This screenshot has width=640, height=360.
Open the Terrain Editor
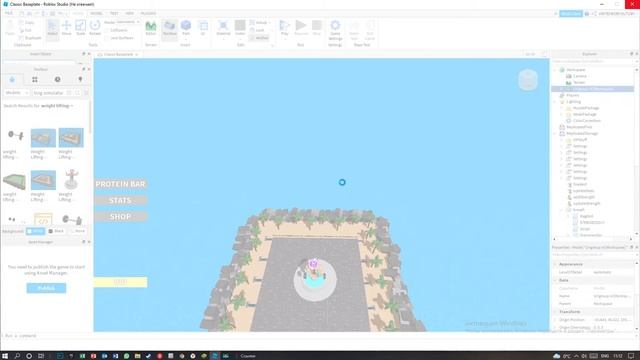pos(151,28)
